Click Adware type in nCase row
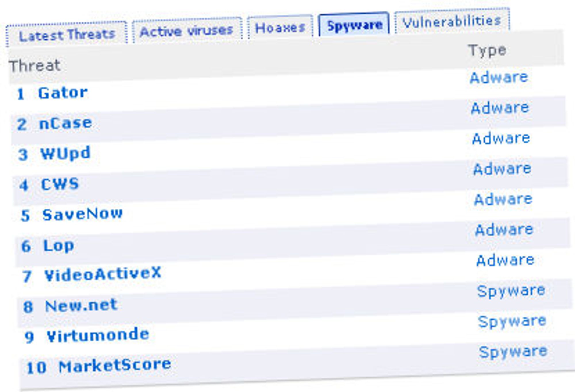The image size is (575, 392). click(x=500, y=108)
